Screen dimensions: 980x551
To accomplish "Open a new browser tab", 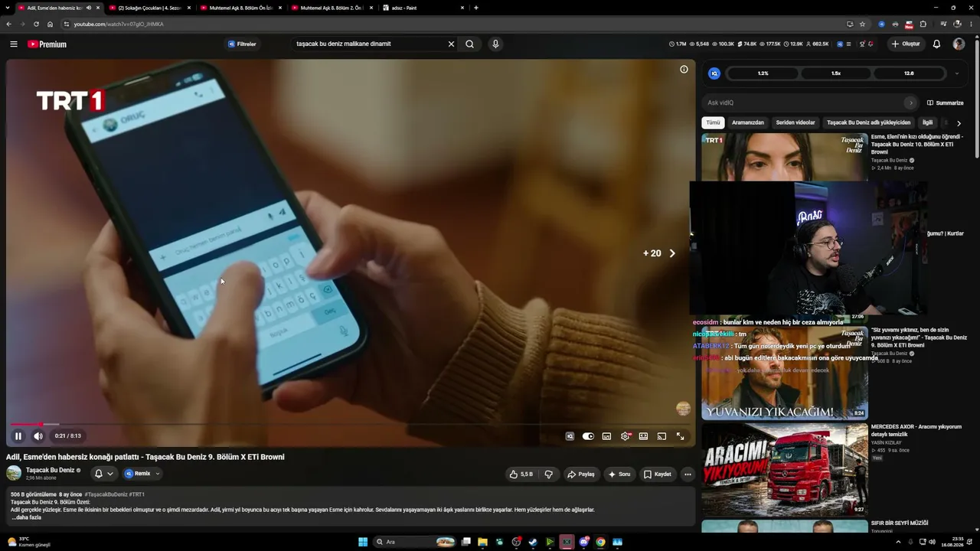I will tap(476, 8).
